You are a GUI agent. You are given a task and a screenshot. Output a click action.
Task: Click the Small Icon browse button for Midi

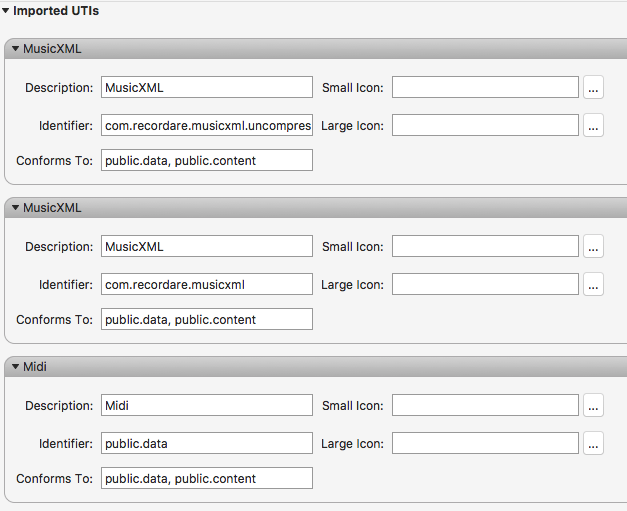[593, 405]
